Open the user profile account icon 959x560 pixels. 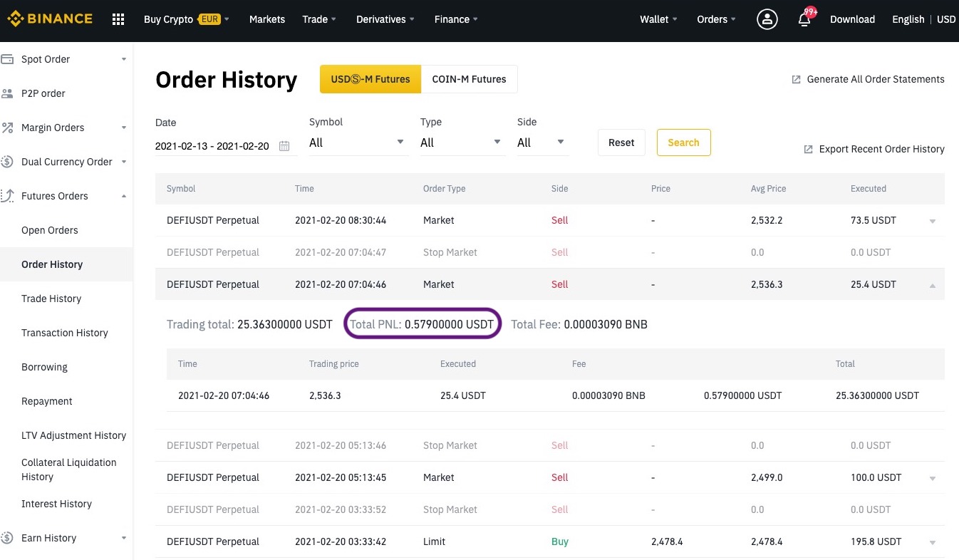767,19
